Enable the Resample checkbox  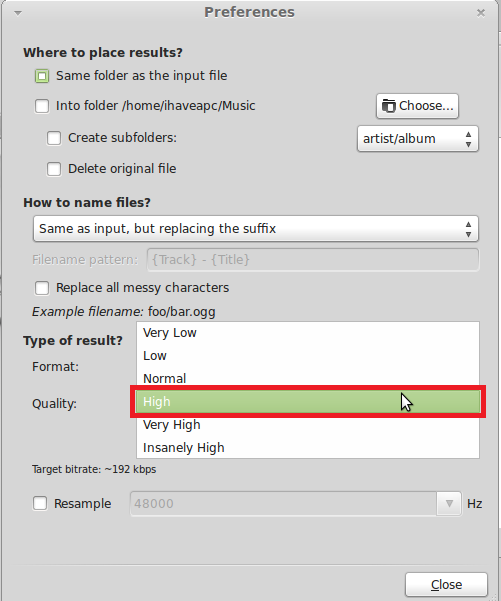tap(40, 503)
